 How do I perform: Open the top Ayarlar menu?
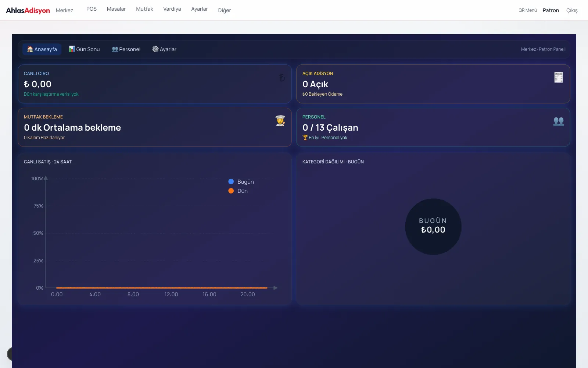tap(200, 9)
